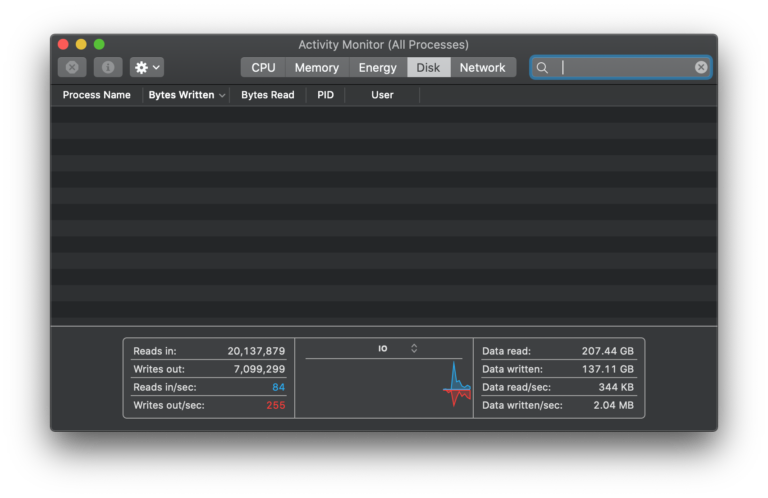Switch to the Network tab
This screenshot has width=768, height=498.
pos(482,68)
